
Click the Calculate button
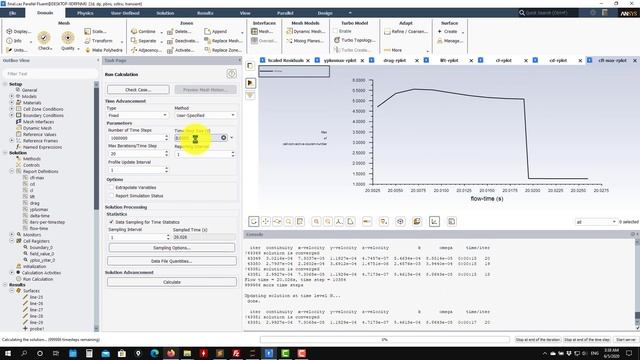(x=172, y=282)
